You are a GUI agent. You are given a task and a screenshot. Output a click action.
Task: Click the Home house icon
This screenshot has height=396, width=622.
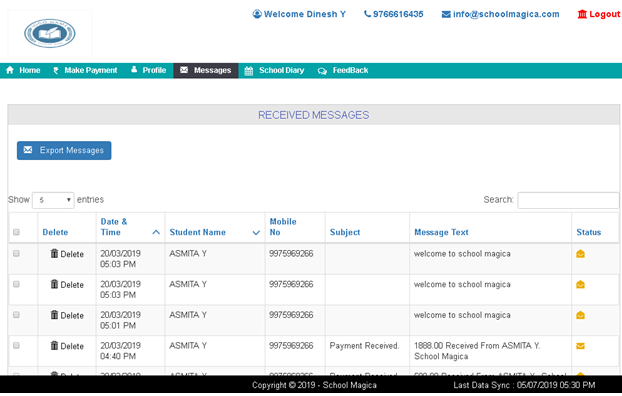(10, 70)
